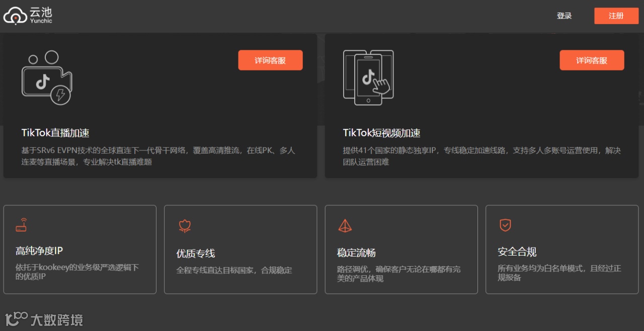Click the pyramid icon above 稳定流畅
Image resolution: width=644 pixels, height=331 pixels.
click(x=345, y=226)
